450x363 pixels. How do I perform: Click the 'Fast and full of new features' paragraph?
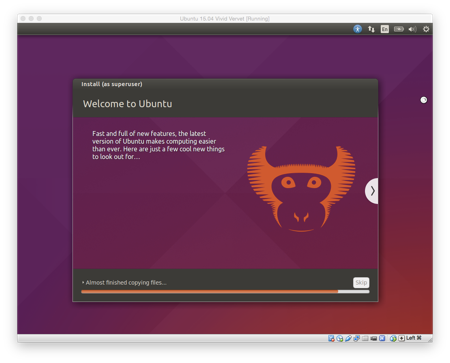[158, 145]
